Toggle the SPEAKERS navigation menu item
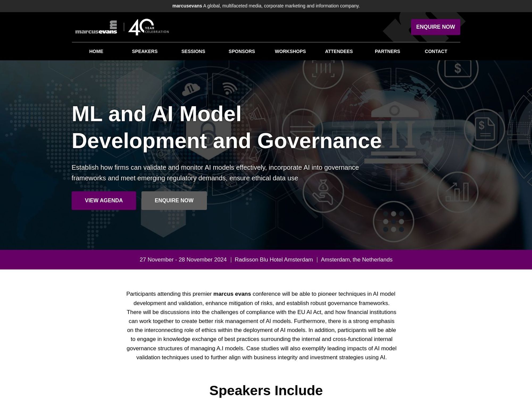Screen dimensions: 532x399 [144, 51]
